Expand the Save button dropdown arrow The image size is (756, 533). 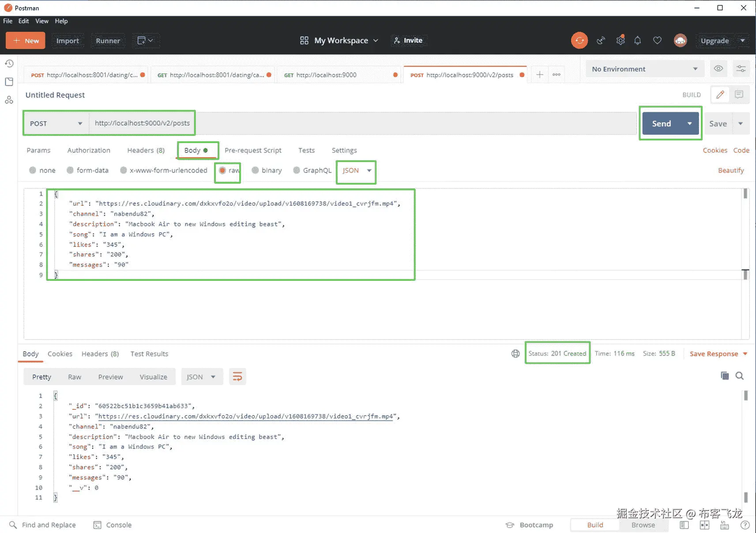(x=741, y=124)
